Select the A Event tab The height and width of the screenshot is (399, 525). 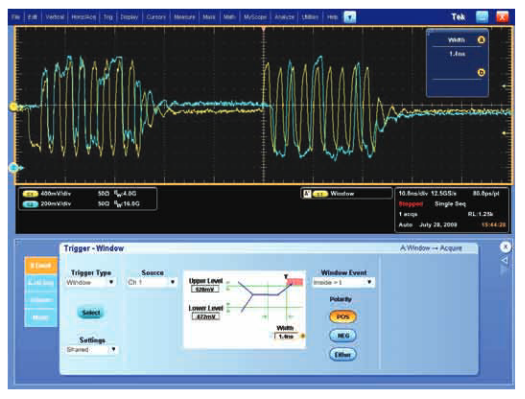[x=41, y=266]
